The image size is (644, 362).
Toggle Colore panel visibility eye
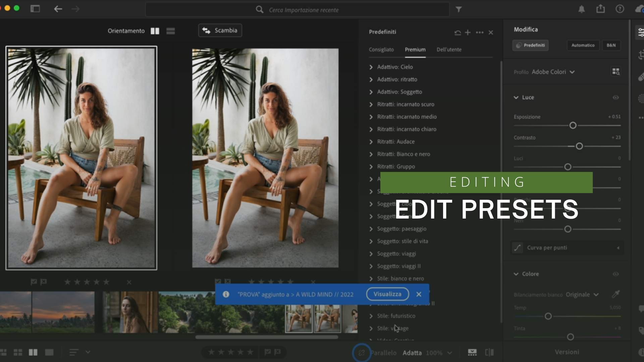(x=615, y=274)
